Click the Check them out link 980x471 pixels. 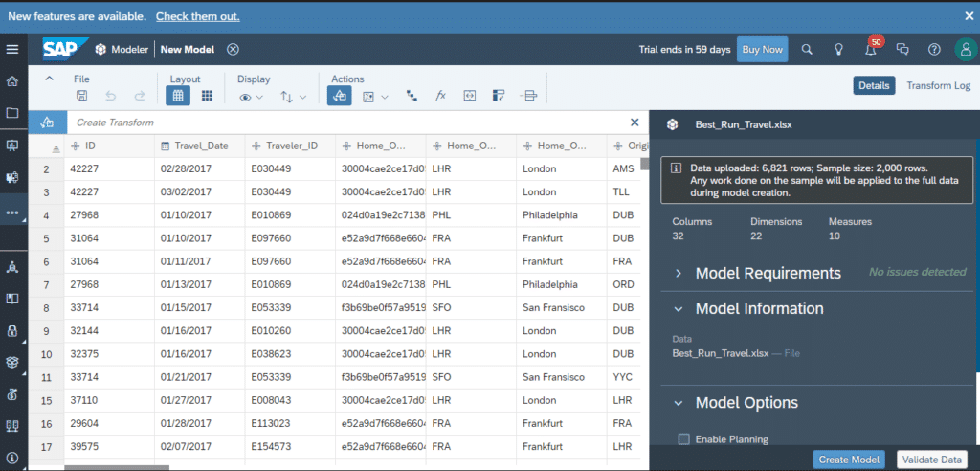[197, 16]
